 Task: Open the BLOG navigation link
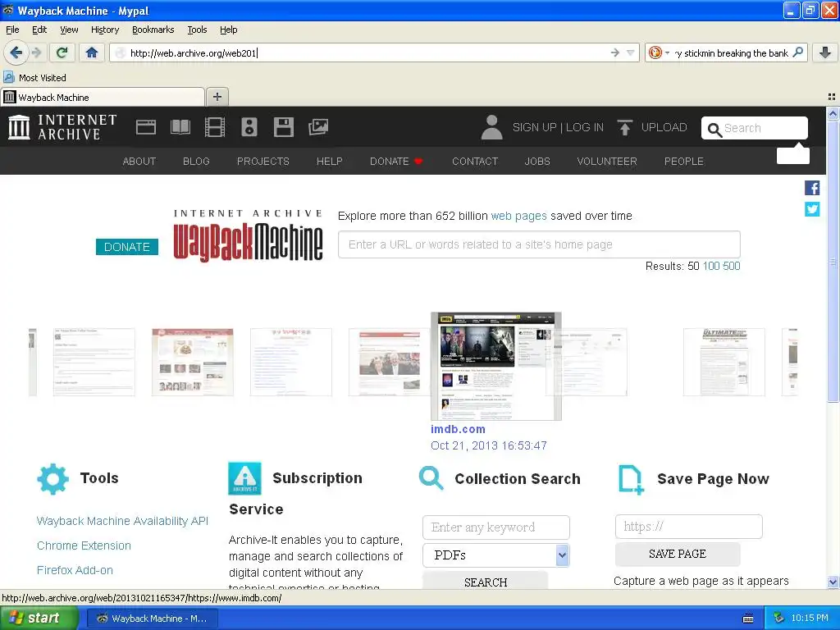click(196, 162)
